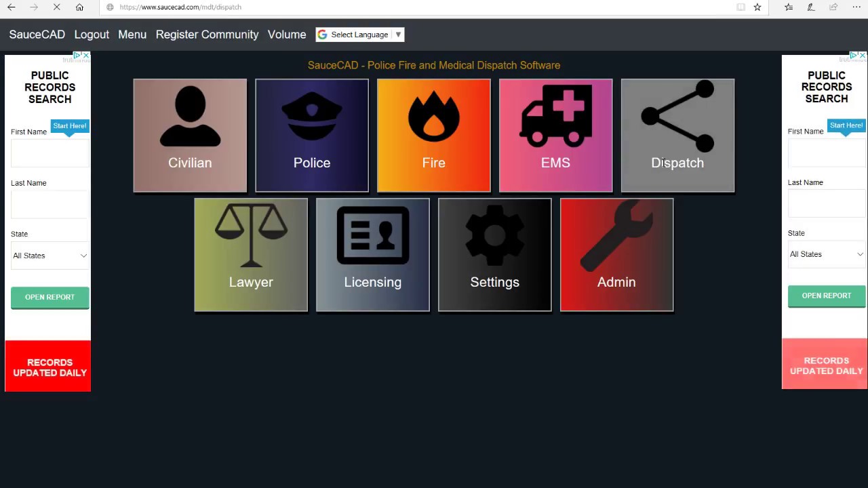Click Start Here tooltip in right ad
This screenshot has width=868, height=488.
tap(846, 125)
